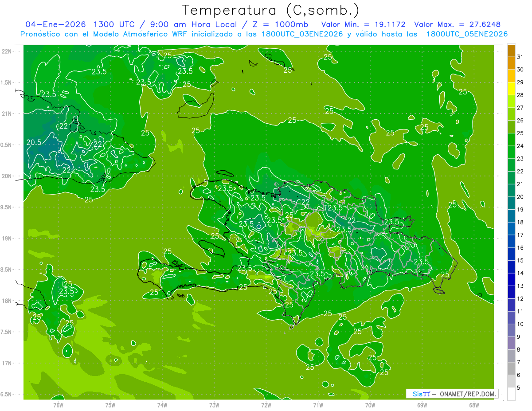Click "Valor Max. = 27.6248" in header
The height and width of the screenshot is (411, 532).
457,24
